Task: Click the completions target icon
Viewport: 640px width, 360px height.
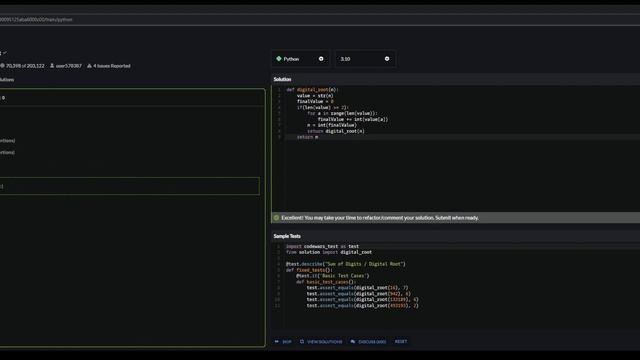Action: (2, 66)
